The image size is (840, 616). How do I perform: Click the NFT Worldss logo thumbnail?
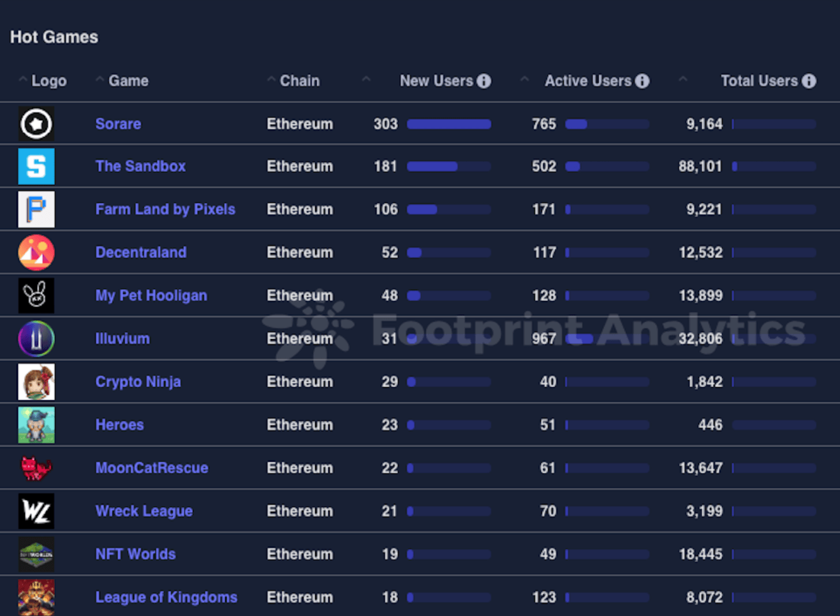click(36, 554)
